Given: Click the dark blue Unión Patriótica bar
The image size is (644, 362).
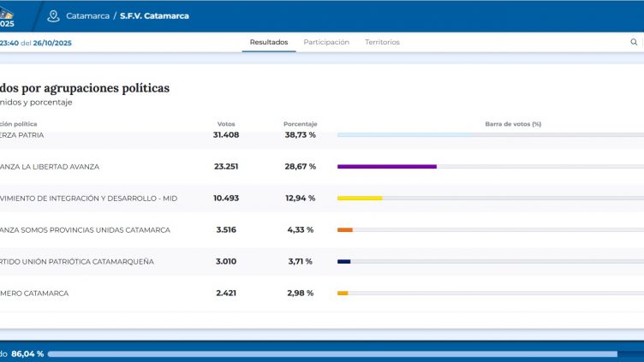Looking at the screenshot, I should click(343, 262).
